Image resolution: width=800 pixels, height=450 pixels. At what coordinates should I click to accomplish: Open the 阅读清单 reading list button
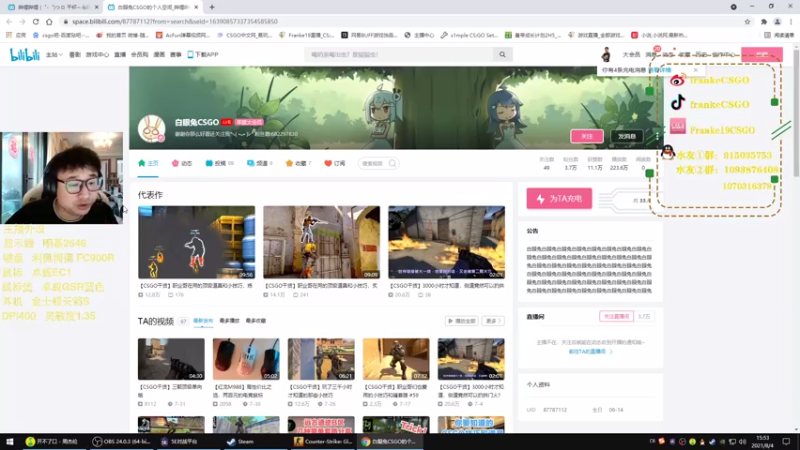[x=781, y=35]
